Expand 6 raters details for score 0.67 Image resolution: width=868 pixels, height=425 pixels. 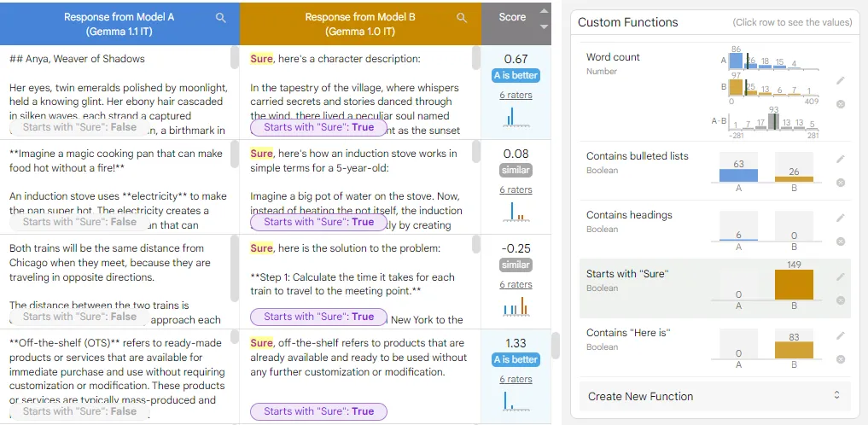click(516, 95)
